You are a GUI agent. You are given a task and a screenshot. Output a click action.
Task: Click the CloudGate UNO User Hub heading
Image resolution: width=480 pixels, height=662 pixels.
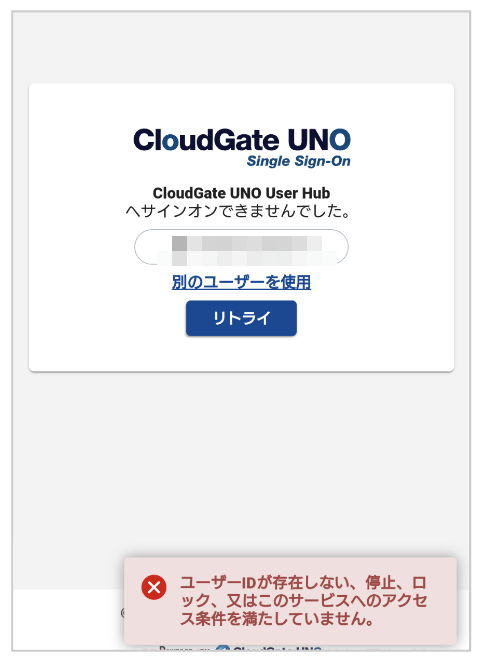pyautogui.click(x=241, y=193)
